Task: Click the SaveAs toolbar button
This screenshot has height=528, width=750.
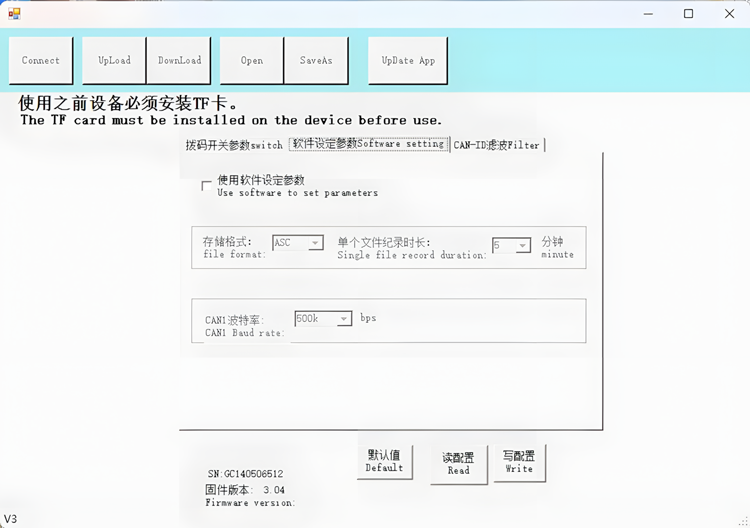Action: coord(316,61)
